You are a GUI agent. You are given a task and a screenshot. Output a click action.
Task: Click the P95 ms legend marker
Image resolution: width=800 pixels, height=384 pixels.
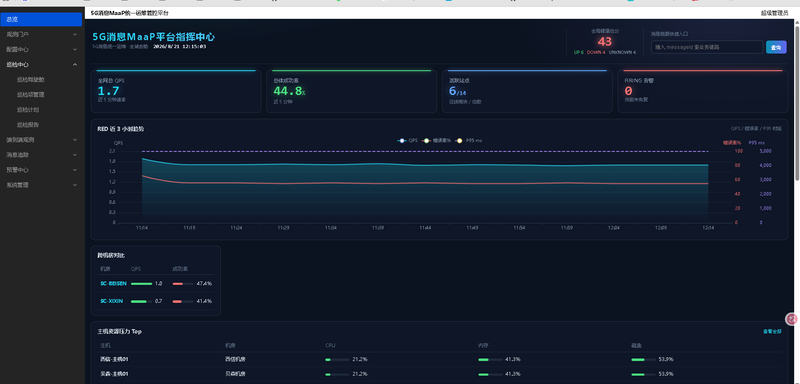pos(460,140)
